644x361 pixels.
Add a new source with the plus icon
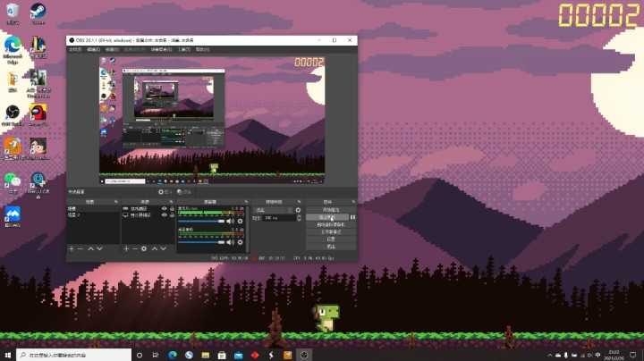[126, 248]
